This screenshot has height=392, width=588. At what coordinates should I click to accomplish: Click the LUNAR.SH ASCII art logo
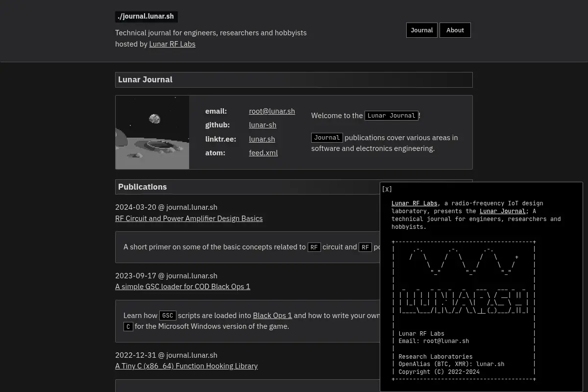pyautogui.click(x=463, y=299)
